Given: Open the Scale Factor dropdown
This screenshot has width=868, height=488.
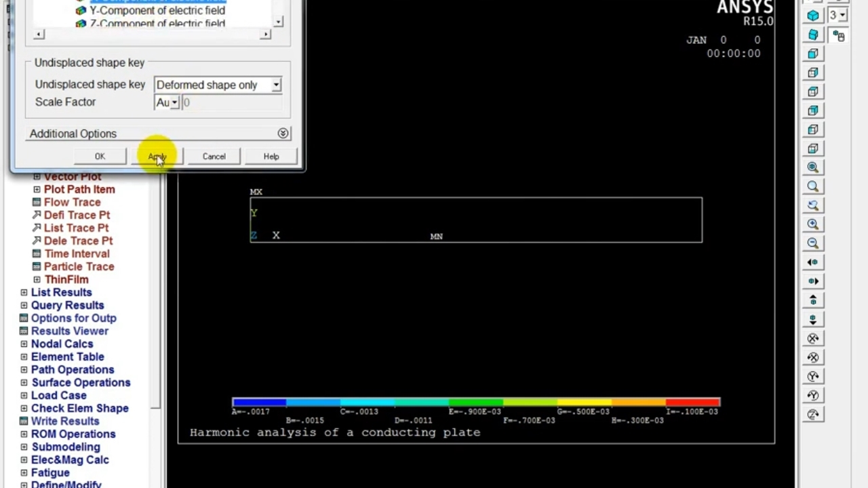Looking at the screenshot, I should point(174,102).
